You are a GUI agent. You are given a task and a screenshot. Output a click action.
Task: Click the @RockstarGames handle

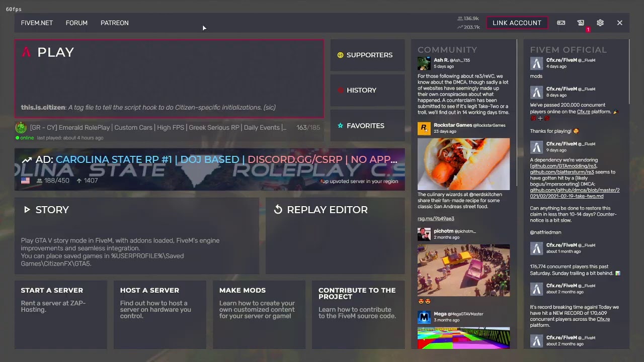(x=490, y=125)
